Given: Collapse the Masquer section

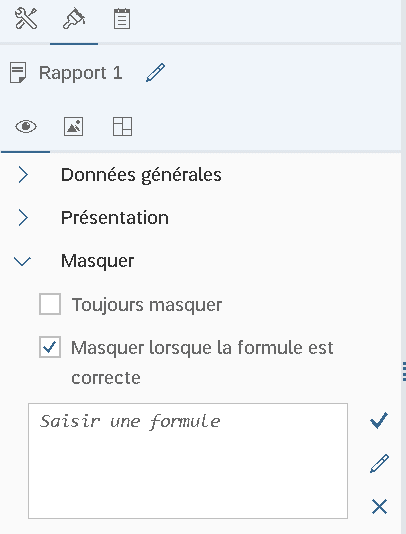Looking at the screenshot, I should pos(22,261).
